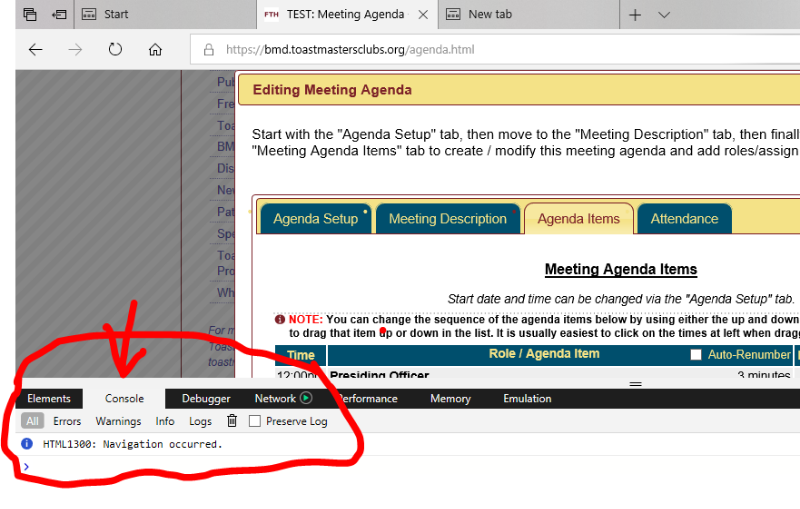Enable the Preserve Log checkbox
The height and width of the screenshot is (509, 800).
click(255, 422)
